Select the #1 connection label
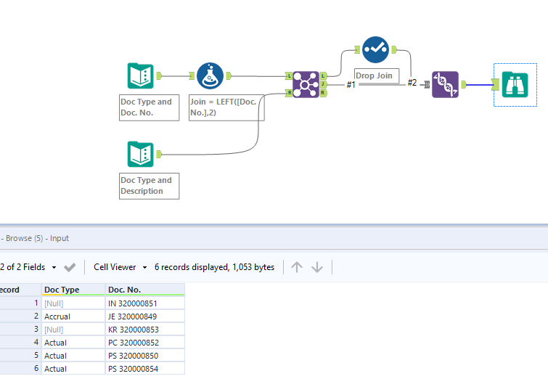The width and height of the screenshot is (548, 392). point(351,85)
